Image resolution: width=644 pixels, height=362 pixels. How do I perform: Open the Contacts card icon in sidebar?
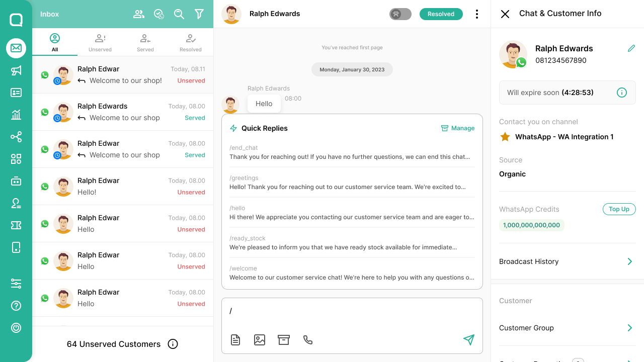click(x=16, y=93)
